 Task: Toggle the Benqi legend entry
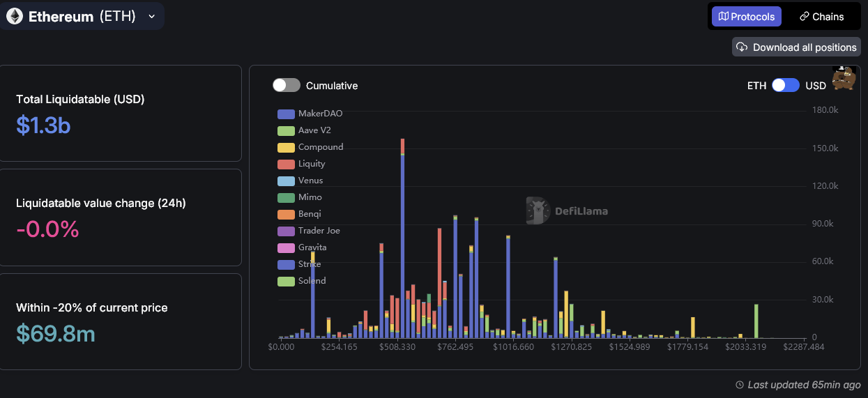(300, 214)
